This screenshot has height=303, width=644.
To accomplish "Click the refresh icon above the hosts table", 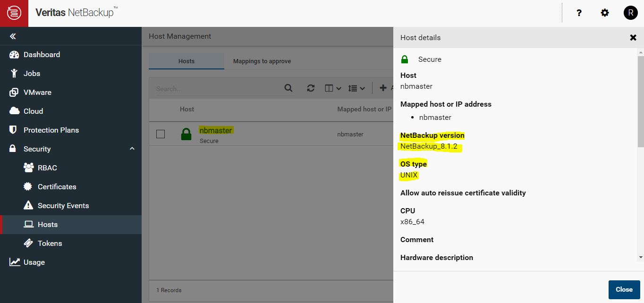I will point(311,88).
